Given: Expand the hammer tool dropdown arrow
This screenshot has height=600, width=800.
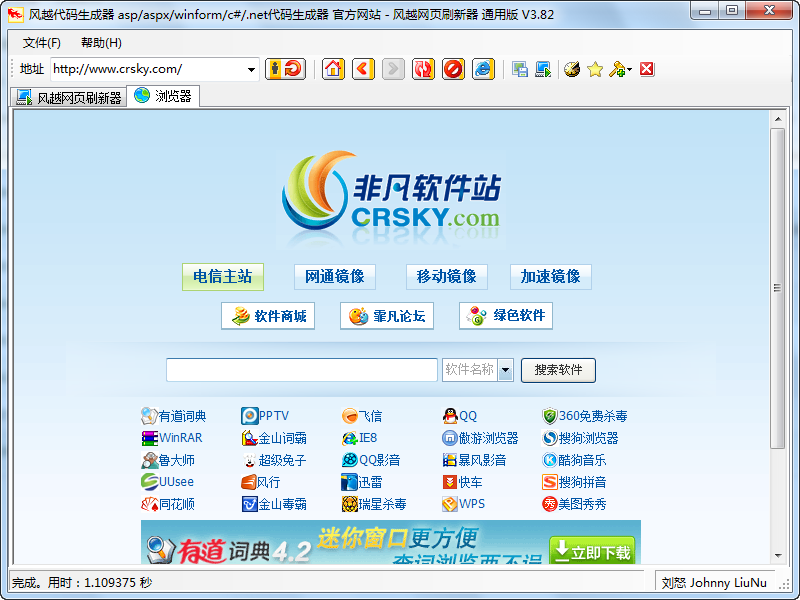Looking at the screenshot, I should click(x=630, y=69).
